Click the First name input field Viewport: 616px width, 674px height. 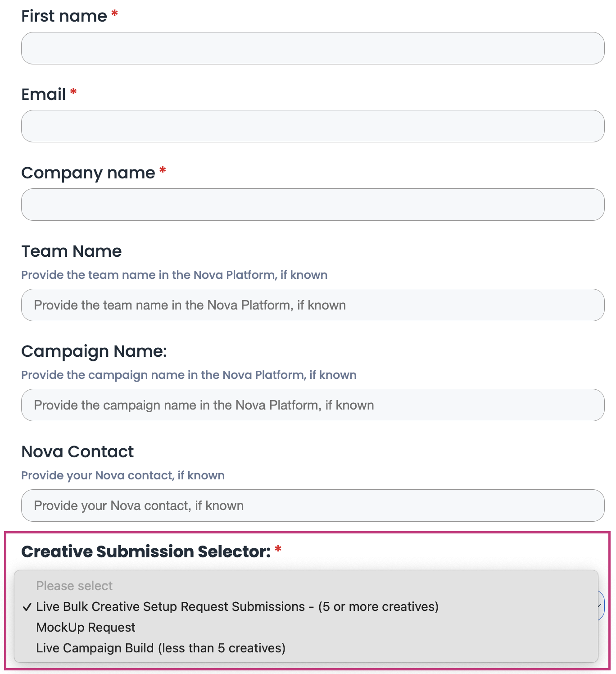tap(313, 48)
